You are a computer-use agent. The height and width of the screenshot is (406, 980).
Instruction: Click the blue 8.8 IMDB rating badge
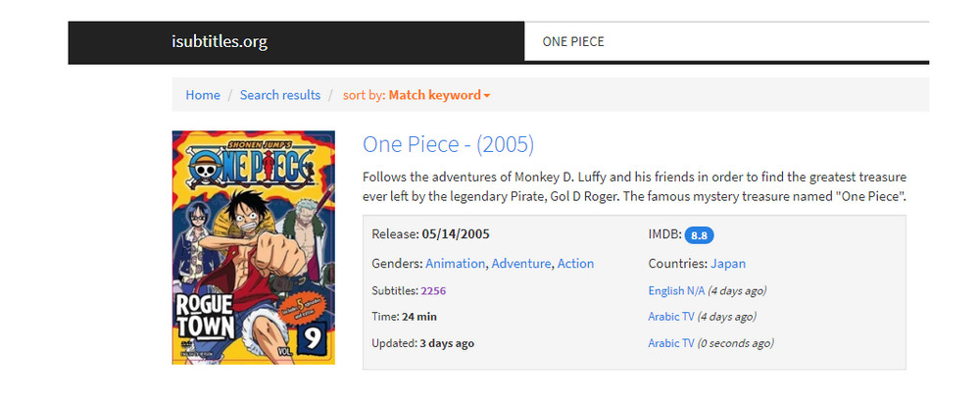tap(699, 235)
